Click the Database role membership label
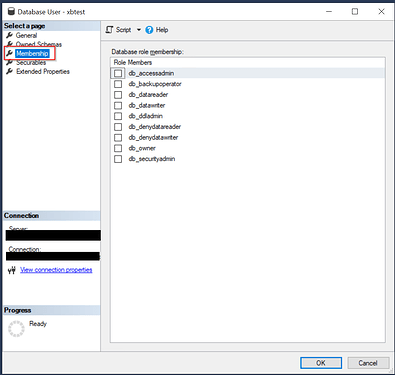This screenshot has height=375, width=395. [x=148, y=52]
